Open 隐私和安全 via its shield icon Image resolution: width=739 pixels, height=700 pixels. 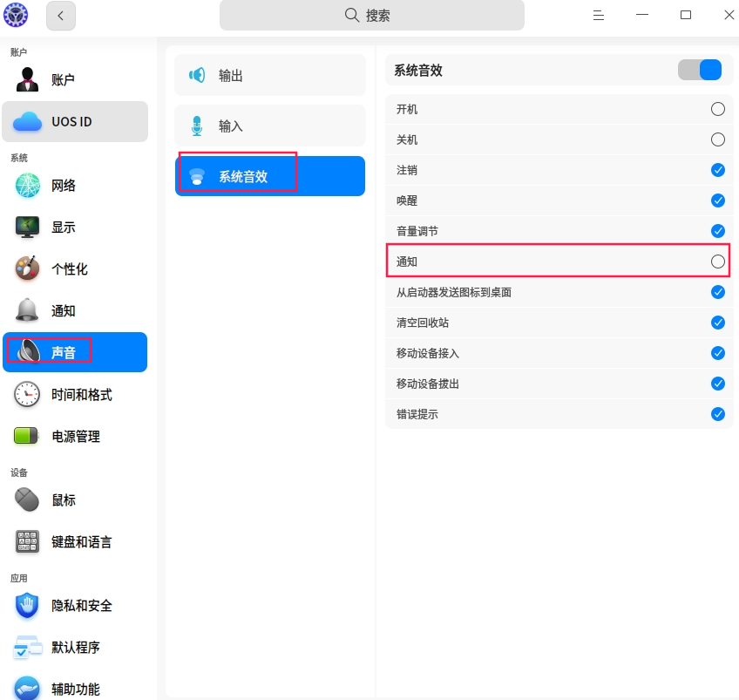27,605
